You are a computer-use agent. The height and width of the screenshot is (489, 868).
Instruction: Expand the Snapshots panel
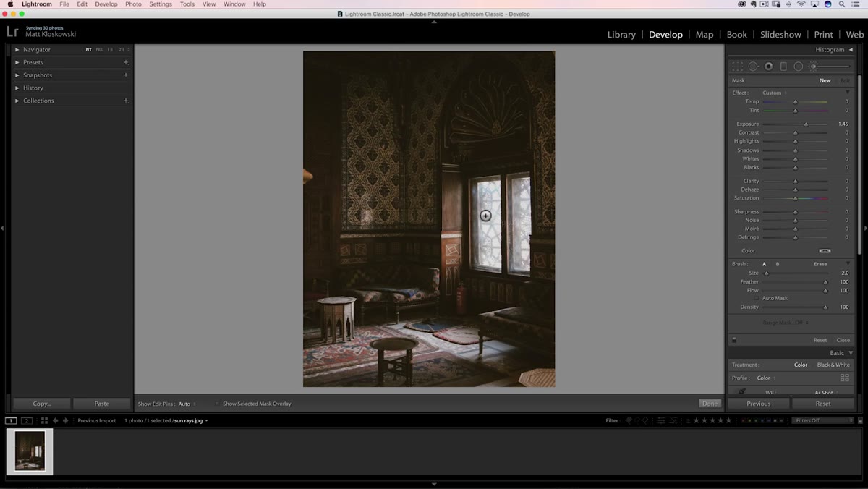pos(17,75)
